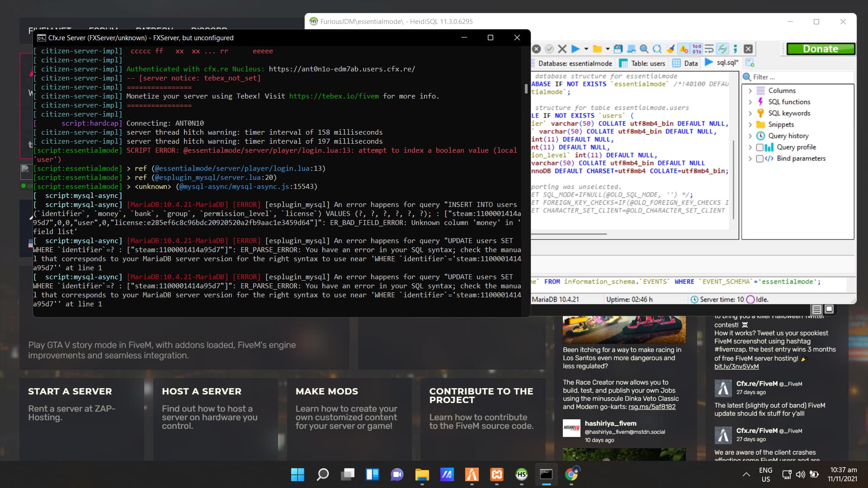Open Windows Start menu from the taskbar
This screenshot has height=488, width=868.
click(297, 474)
